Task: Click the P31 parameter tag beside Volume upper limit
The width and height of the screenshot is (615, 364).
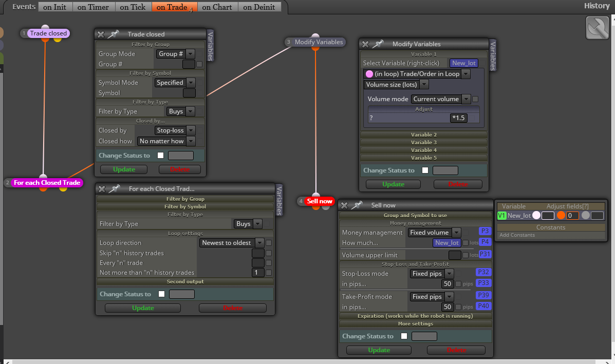Action: click(x=485, y=254)
